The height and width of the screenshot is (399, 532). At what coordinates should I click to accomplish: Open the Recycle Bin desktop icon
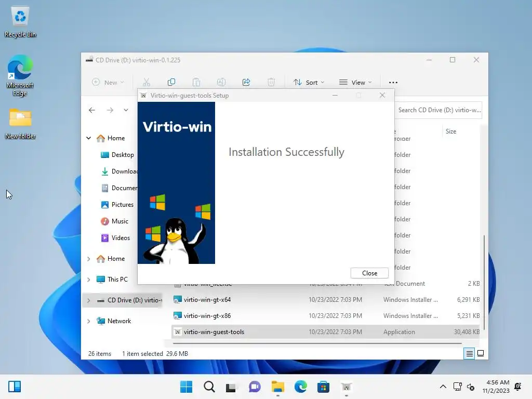click(20, 22)
